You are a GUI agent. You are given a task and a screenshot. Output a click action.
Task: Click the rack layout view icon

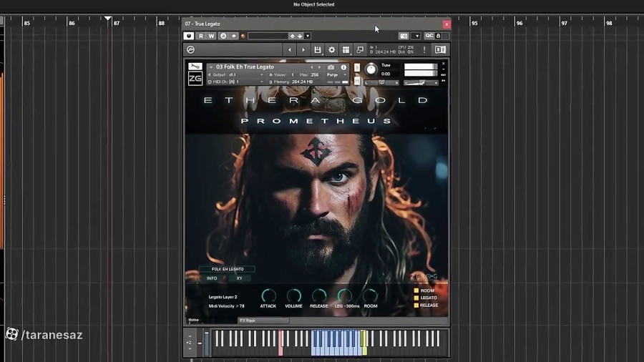[x=346, y=50]
